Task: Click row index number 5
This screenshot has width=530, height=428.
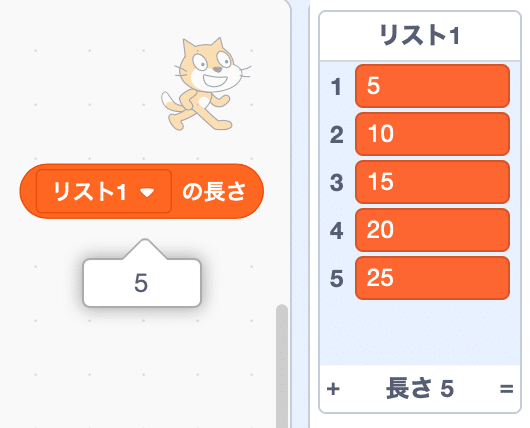Action: tap(336, 279)
